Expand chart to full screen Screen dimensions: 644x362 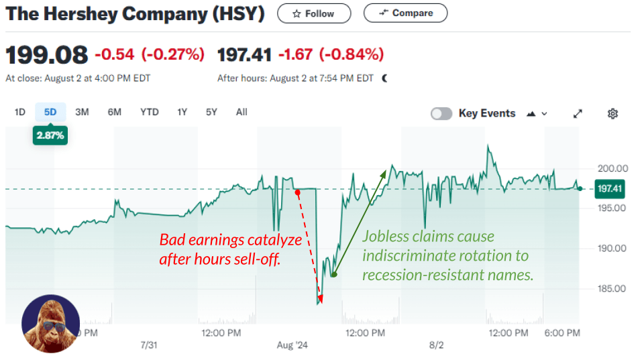click(578, 114)
